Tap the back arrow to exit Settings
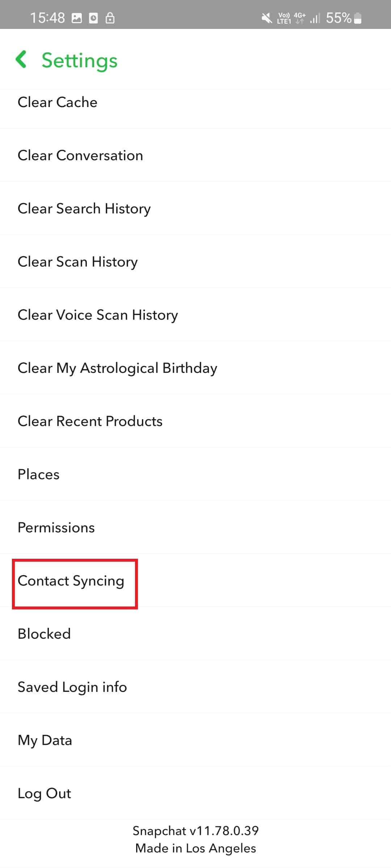The image size is (391, 868). point(22,60)
